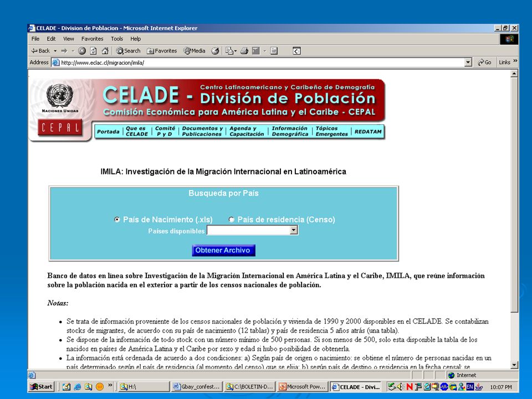Stop loading with the Stop icon
Viewport: 532px width, 399px height.
pos(82,51)
